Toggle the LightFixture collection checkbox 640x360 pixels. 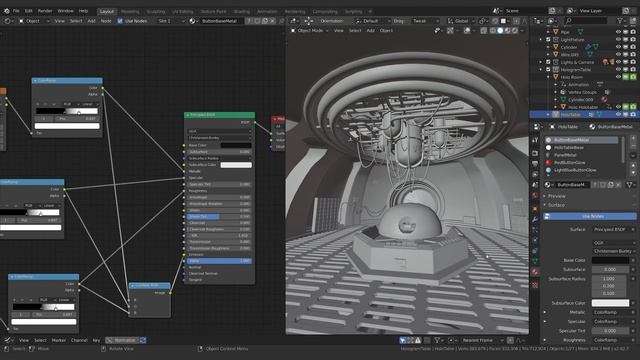[549, 40]
